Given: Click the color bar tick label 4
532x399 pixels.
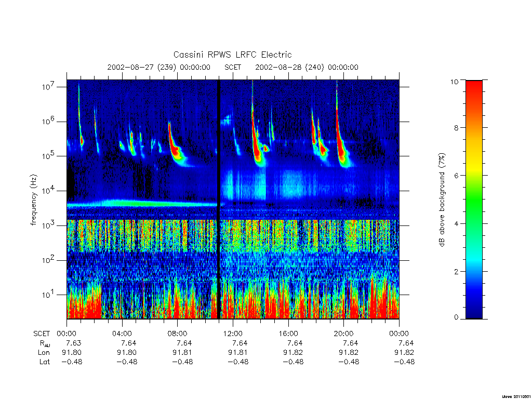Looking at the screenshot, I should 456,223.
